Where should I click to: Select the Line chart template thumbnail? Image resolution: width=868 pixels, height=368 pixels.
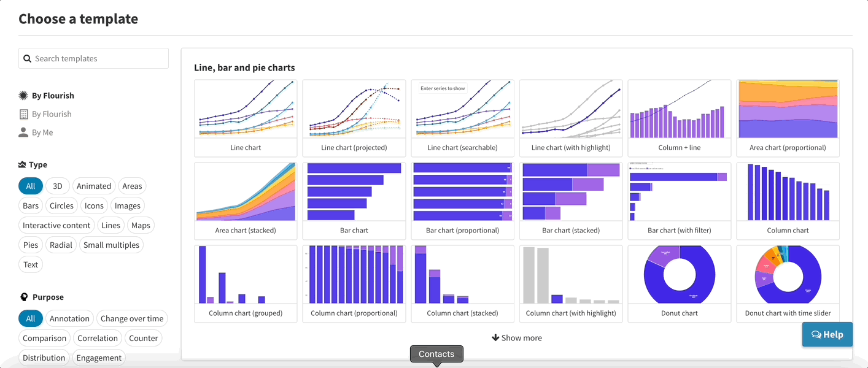245,109
